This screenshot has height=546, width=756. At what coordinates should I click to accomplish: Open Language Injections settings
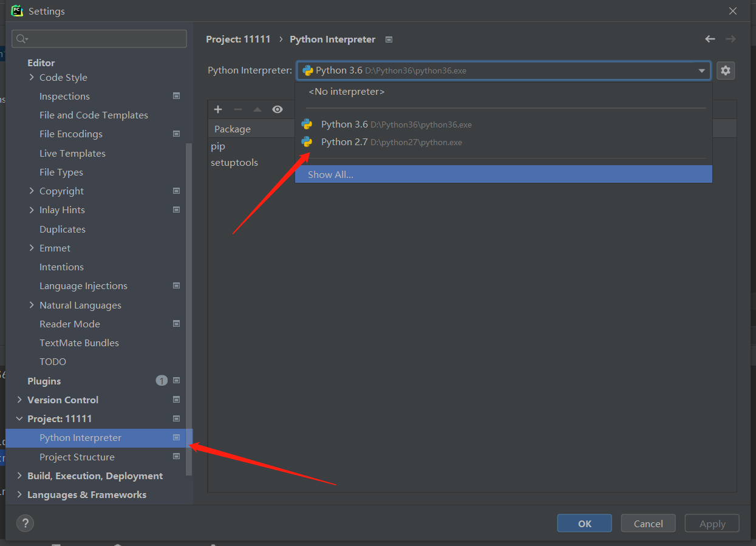point(83,285)
